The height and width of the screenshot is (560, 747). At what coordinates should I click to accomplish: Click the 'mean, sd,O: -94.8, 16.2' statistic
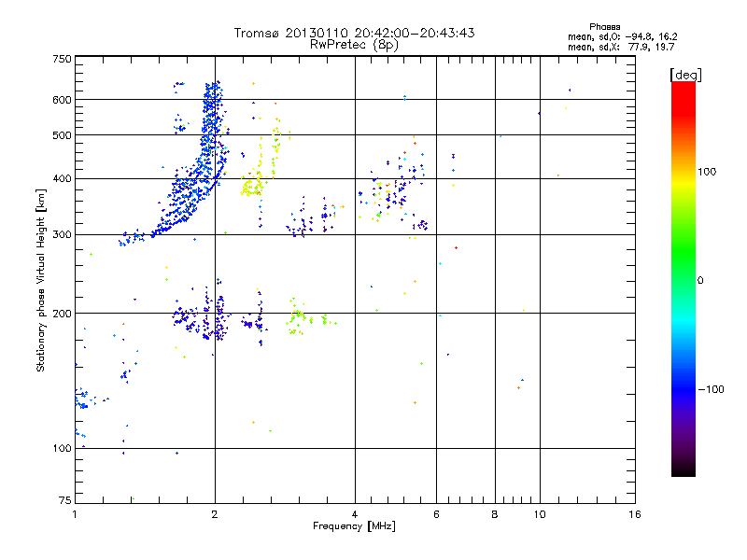pos(622,36)
